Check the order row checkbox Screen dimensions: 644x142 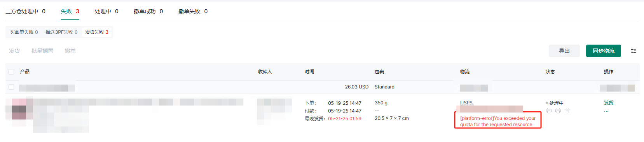pos(11,87)
